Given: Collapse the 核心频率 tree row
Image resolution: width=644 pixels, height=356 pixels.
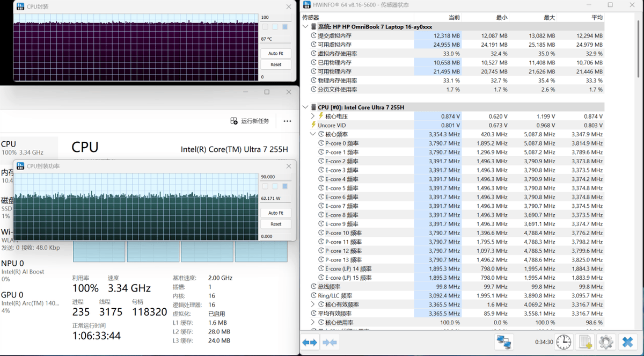Looking at the screenshot, I should (x=313, y=134).
